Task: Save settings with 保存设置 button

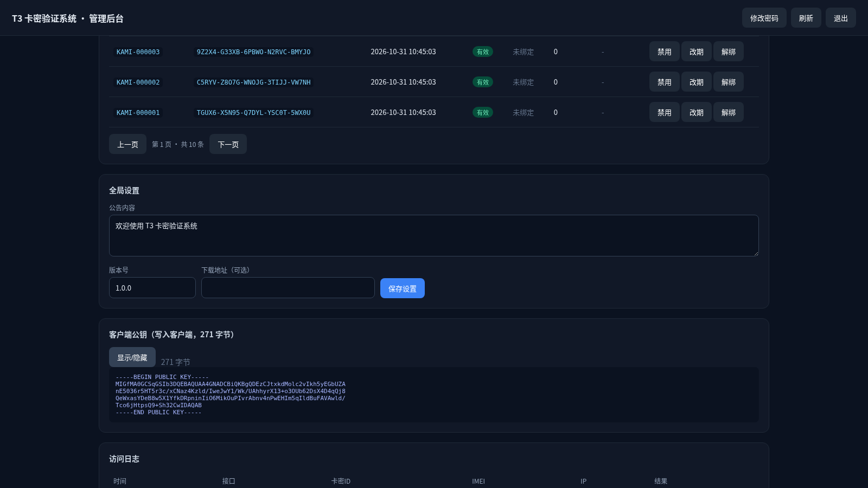Action: (x=403, y=288)
